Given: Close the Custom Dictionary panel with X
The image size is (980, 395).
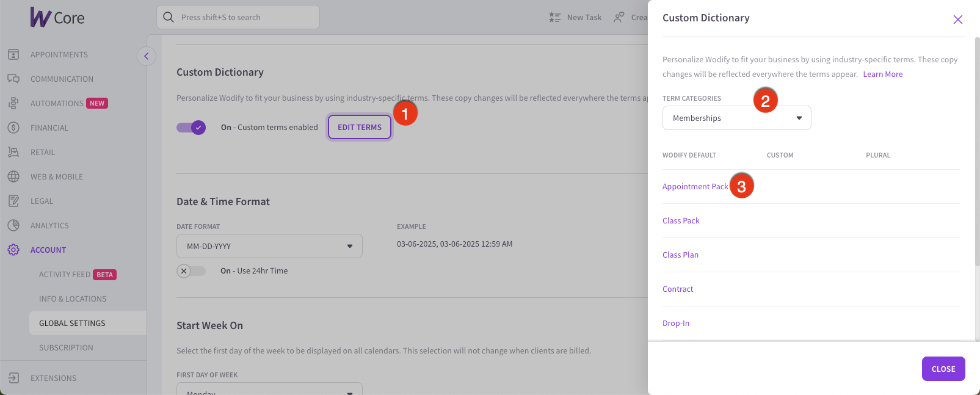Looking at the screenshot, I should pyautogui.click(x=958, y=20).
